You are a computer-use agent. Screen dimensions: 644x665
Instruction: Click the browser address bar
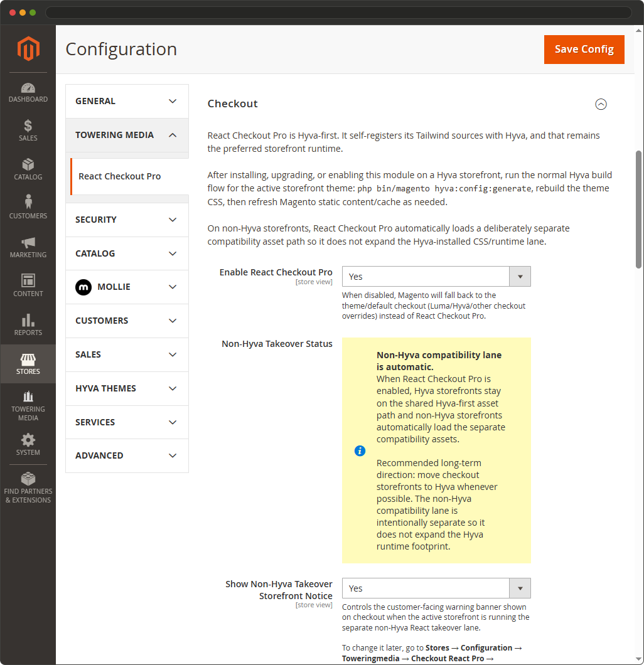(338, 13)
